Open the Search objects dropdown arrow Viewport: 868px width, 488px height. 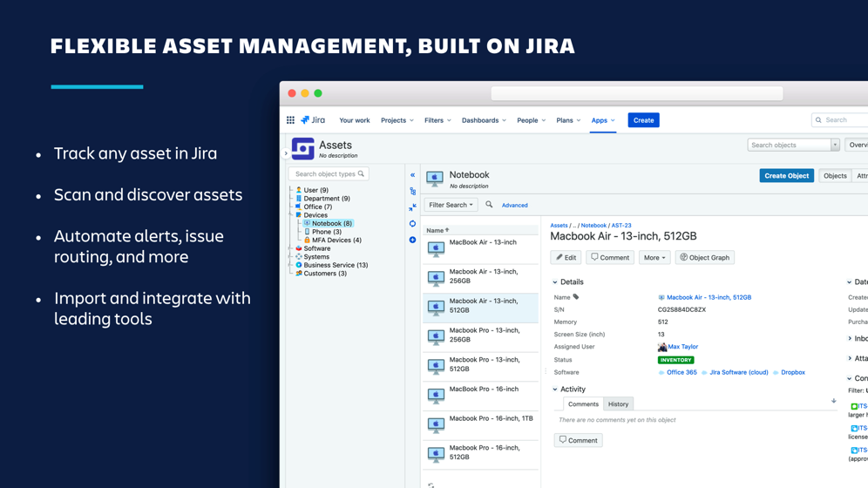(x=835, y=145)
